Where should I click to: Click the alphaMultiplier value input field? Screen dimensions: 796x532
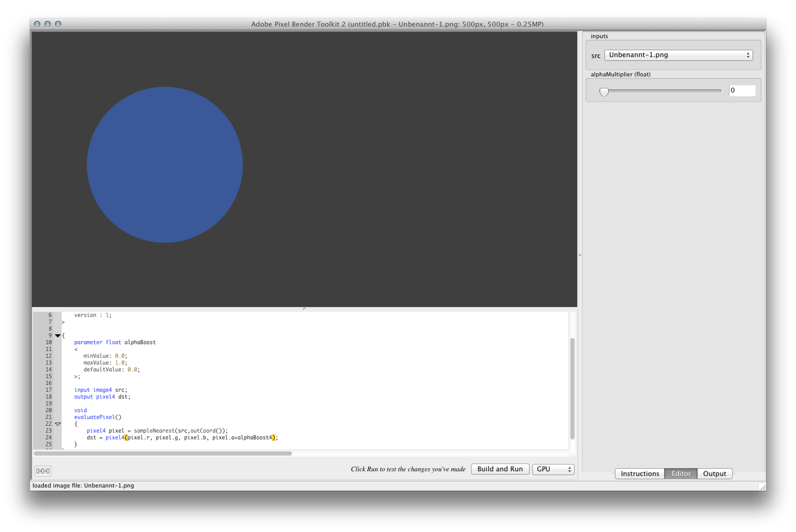(x=742, y=90)
